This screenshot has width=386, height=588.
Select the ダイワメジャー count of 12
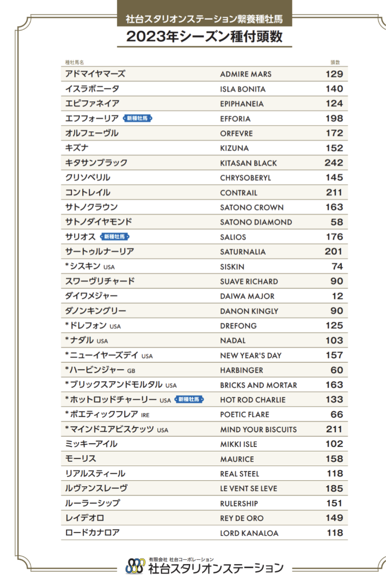[x=338, y=296]
